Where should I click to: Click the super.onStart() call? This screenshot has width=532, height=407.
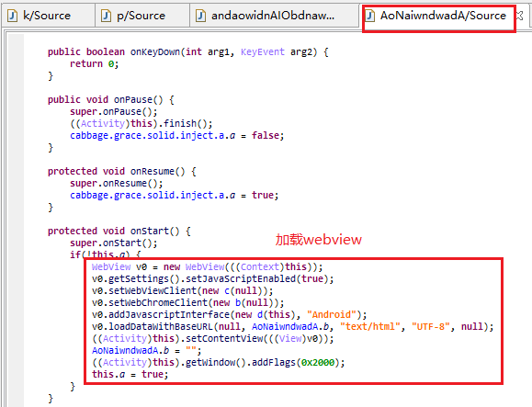114,243
